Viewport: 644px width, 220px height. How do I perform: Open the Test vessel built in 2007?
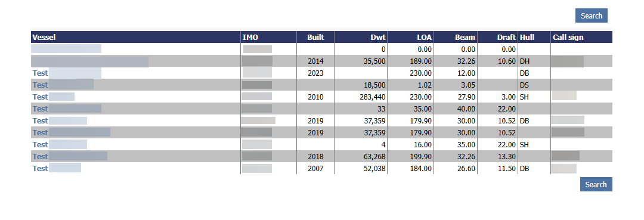[x=57, y=168]
